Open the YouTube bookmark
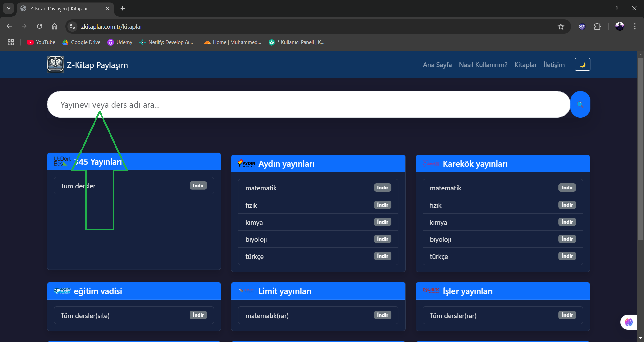Viewport: 644px width, 342px height. pyautogui.click(x=41, y=42)
